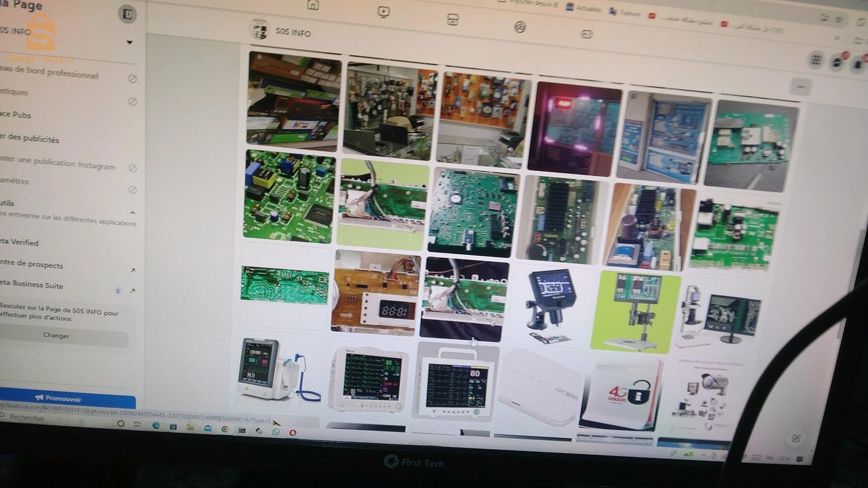
Task: Open the Messenger icon with red badge
Action: [838, 62]
